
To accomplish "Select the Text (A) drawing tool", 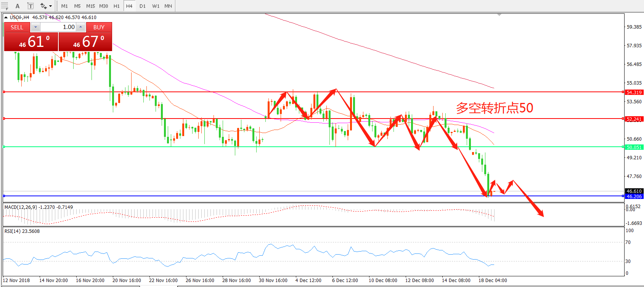I will pyautogui.click(x=18, y=6).
